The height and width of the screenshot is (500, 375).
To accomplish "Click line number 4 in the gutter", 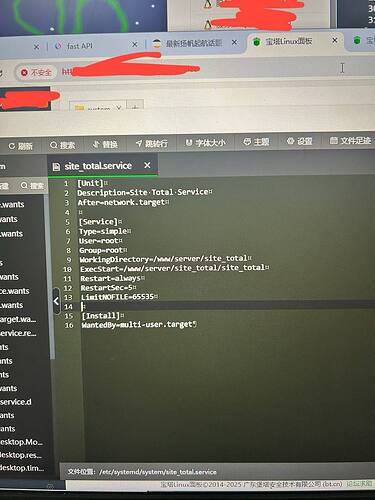I will (x=67, y=213).
